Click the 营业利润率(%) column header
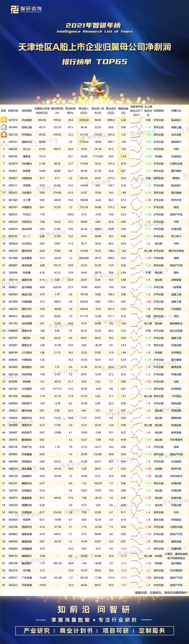The width and height of the screenshot is (189, 644). click(x=70, y=110)
